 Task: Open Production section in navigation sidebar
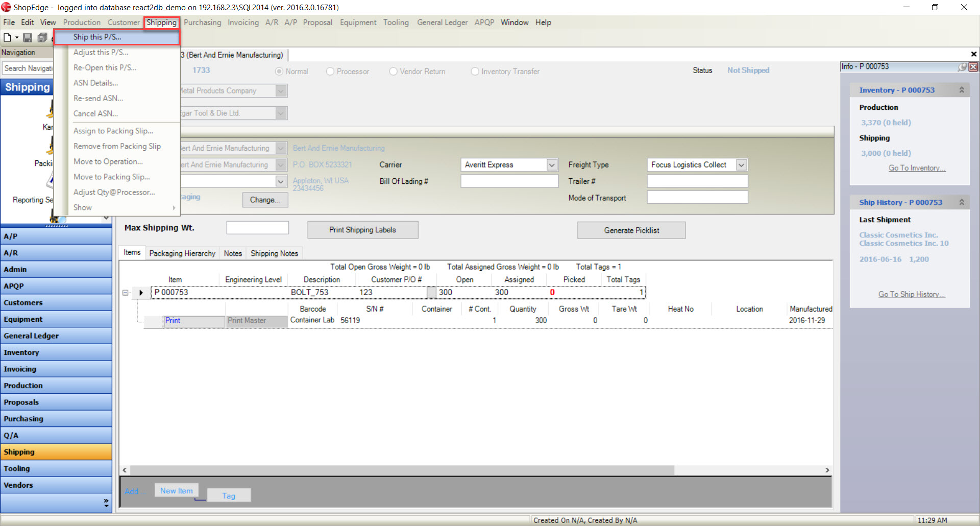[56, 386]
